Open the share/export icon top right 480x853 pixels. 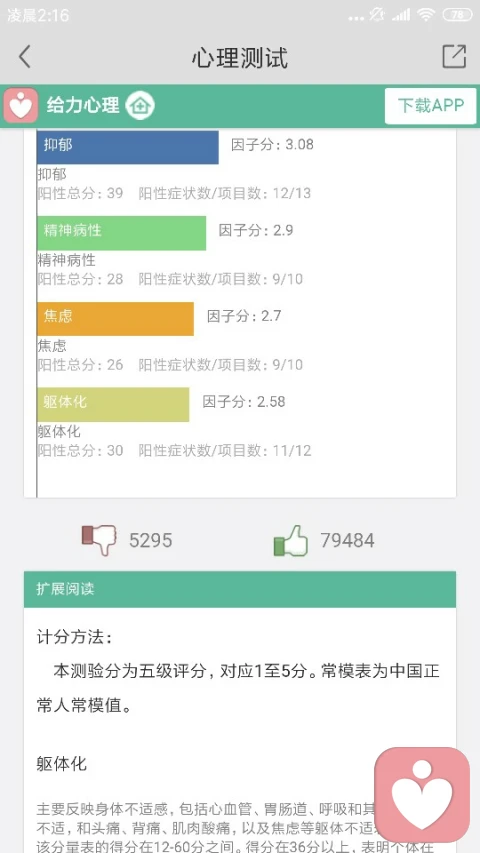454,56
